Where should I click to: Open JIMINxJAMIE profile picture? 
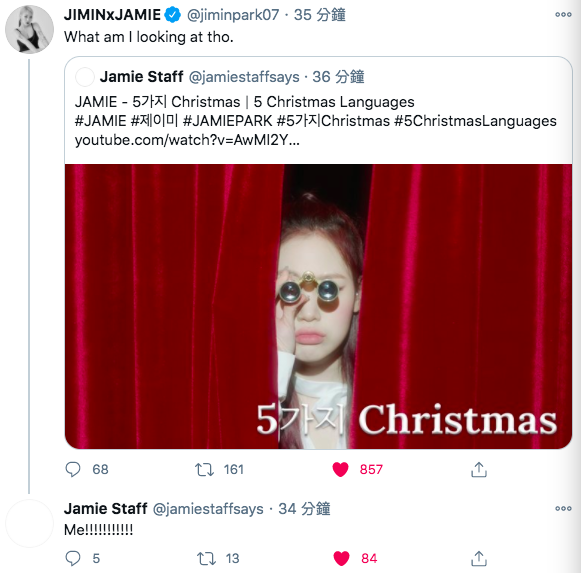pyautogui.click(x=29, y=29)
